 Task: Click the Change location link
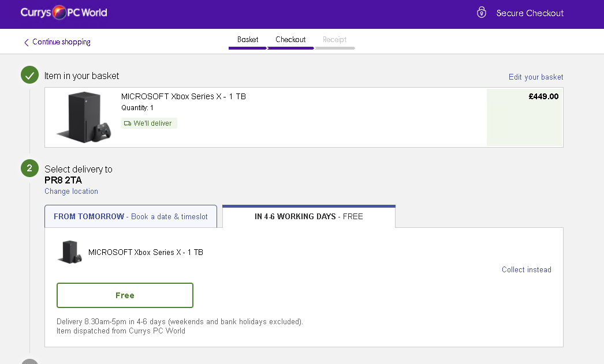coord(71,192)
